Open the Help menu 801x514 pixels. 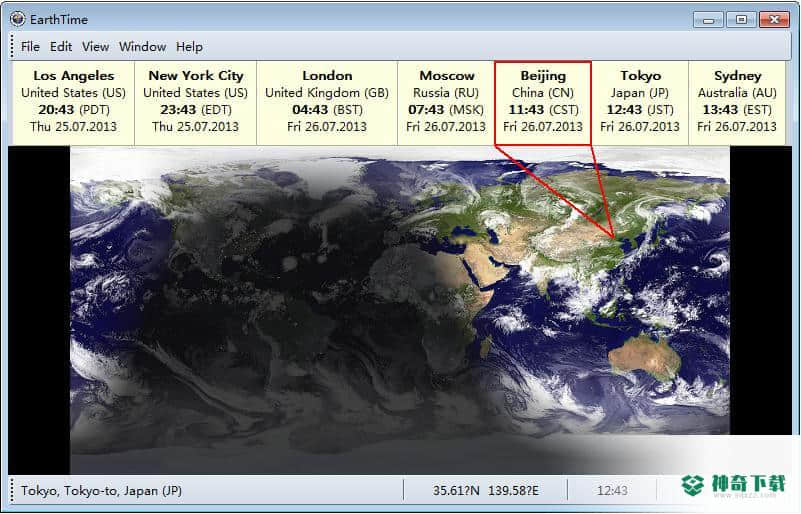pyautogui.click(x=190, y=46)
